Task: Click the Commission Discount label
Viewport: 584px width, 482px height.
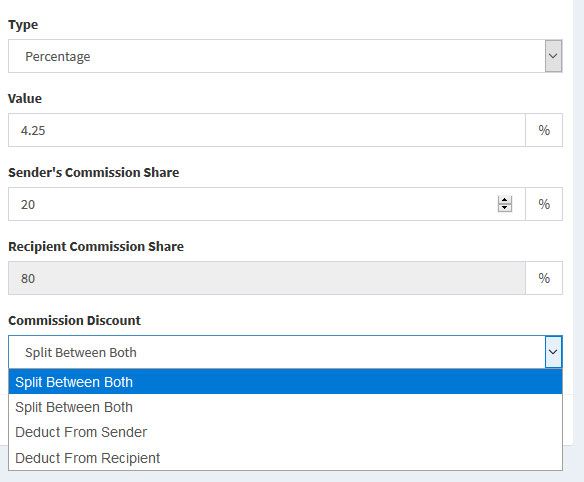Action: pyautogui.click(x=74, y=320)
